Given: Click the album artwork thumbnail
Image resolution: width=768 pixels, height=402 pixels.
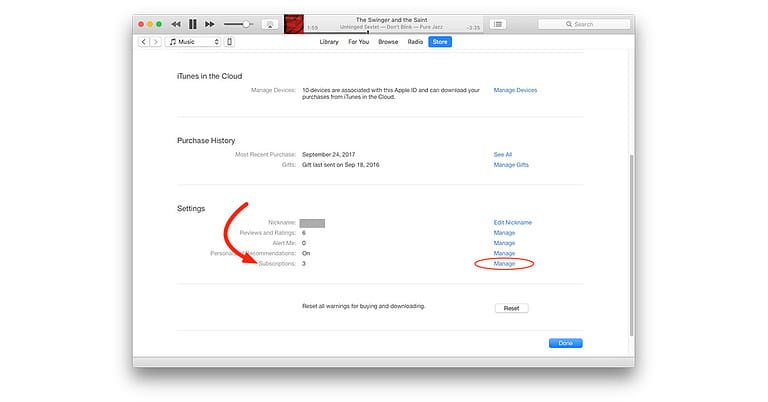Looking at the screenshot, I should (294, 24).
